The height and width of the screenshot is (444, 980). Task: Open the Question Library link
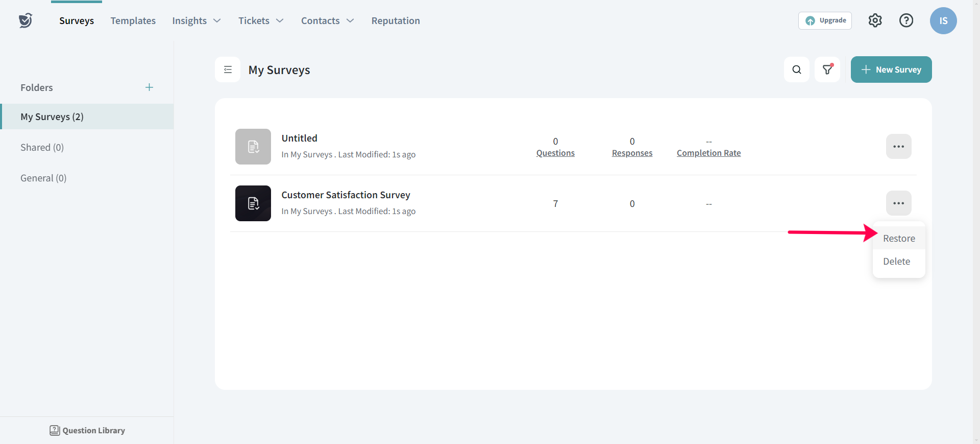pyautogui.click(x=87, y=430)
